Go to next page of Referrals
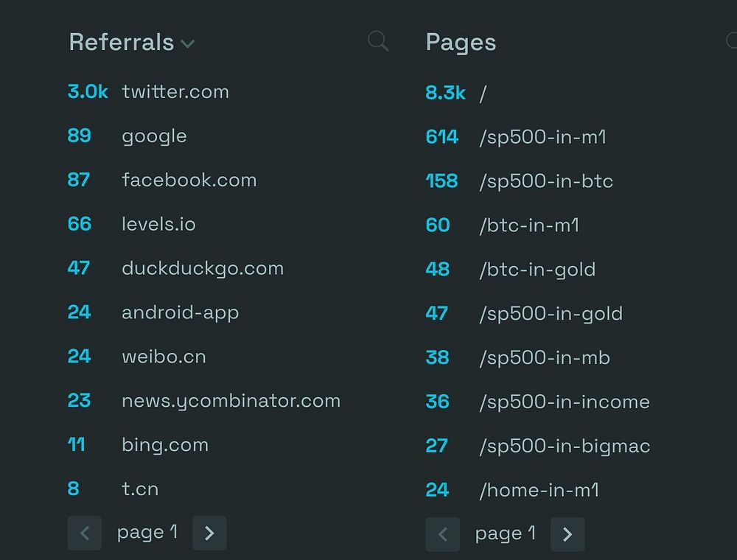The height and width of the screenshot is (560, 737). (209, 533)
